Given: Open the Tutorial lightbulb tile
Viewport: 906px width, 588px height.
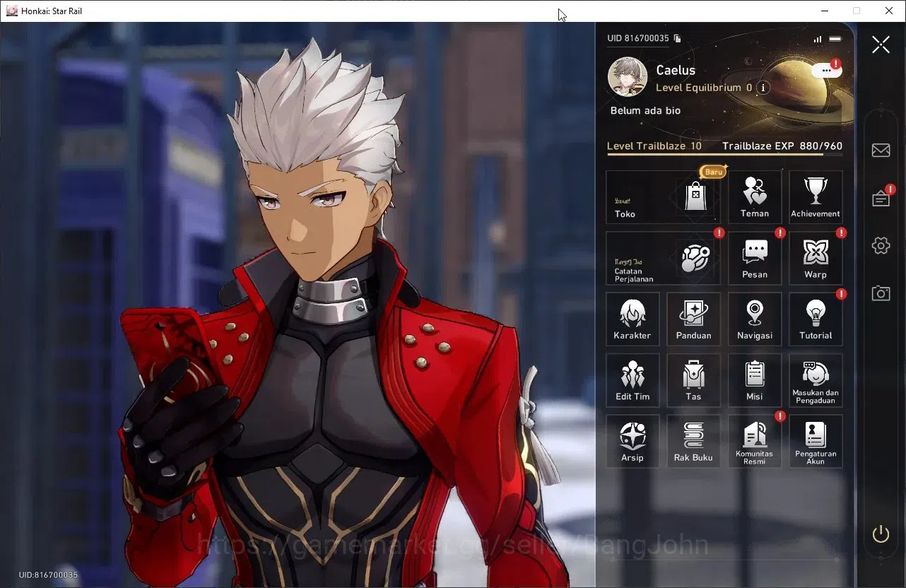Looking at the screenshot, I should point(816,319).
